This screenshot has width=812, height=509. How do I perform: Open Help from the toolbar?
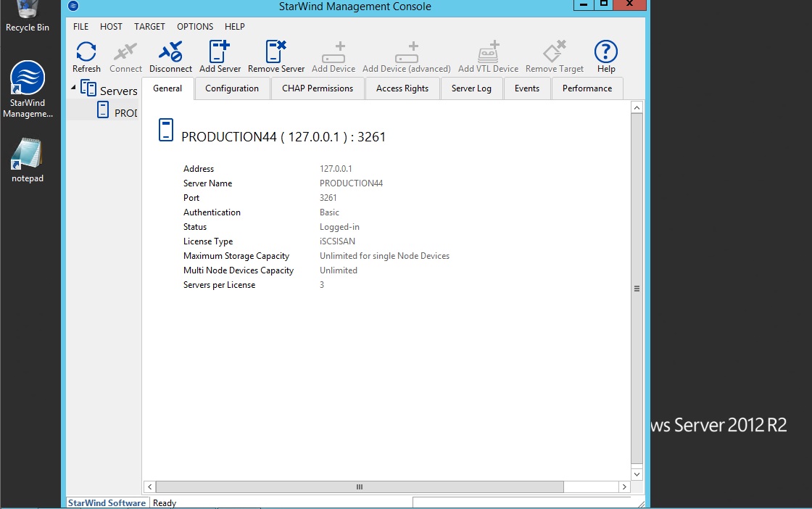tap(606, 57)
